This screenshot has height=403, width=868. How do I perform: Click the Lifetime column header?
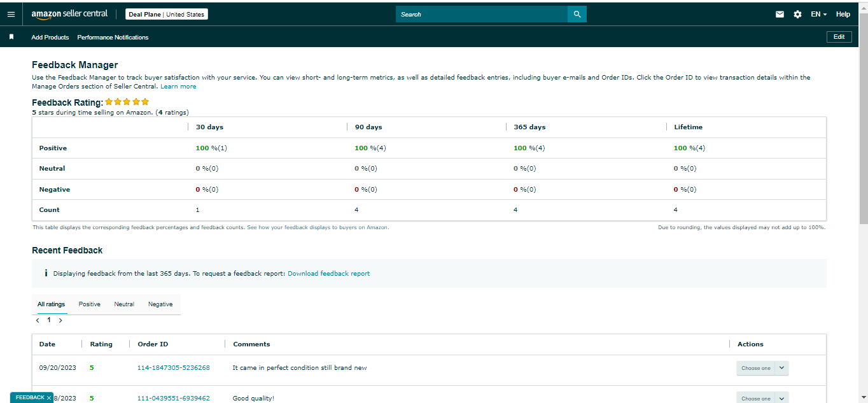pyautogui.click(x=689, y=127)
